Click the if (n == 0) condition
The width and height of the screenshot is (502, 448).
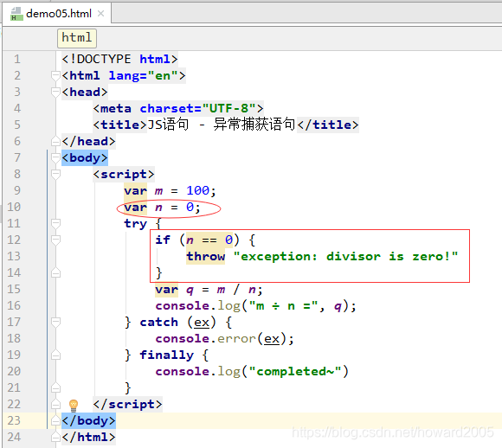[197, 240]
